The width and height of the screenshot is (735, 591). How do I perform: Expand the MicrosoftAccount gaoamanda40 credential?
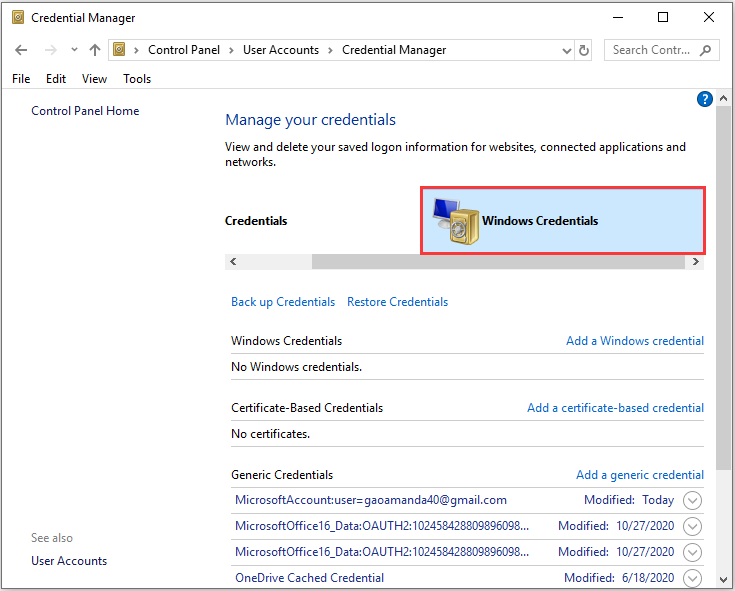[692, 500]
